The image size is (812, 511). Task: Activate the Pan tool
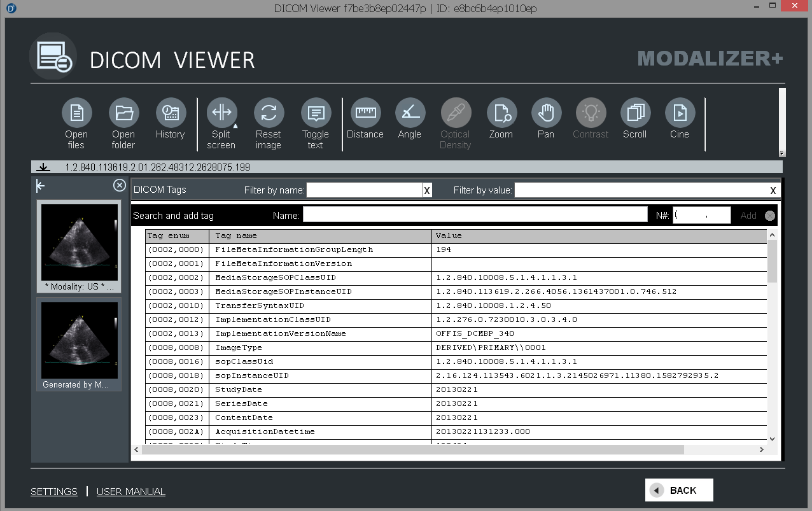(546, 113)
